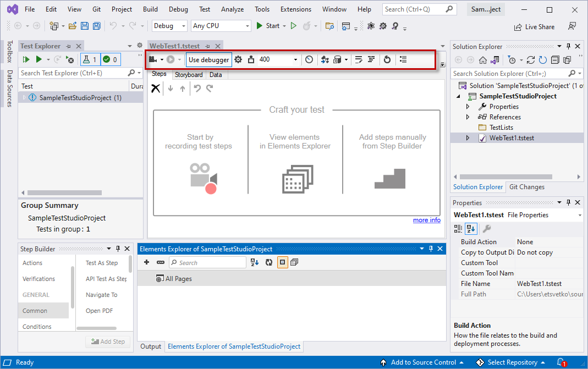Select Navigate To step in Step Builder

click(x=102, y=295)
